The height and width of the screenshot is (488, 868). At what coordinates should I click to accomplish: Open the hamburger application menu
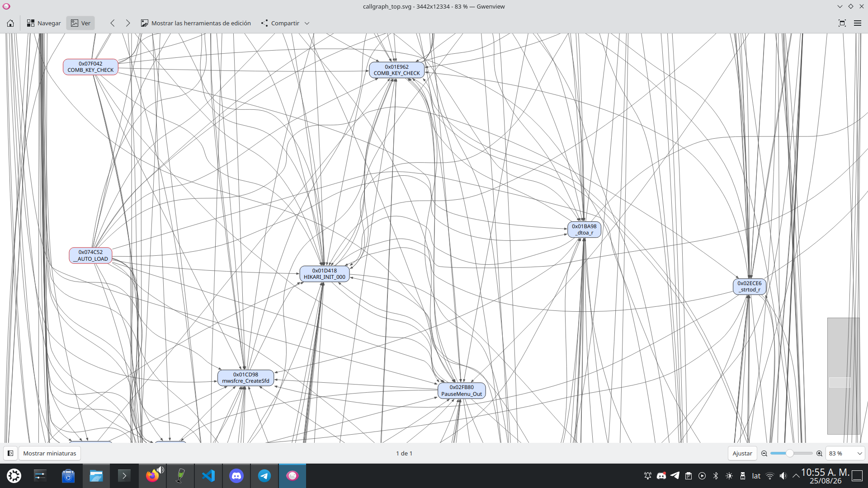[858, 23]
